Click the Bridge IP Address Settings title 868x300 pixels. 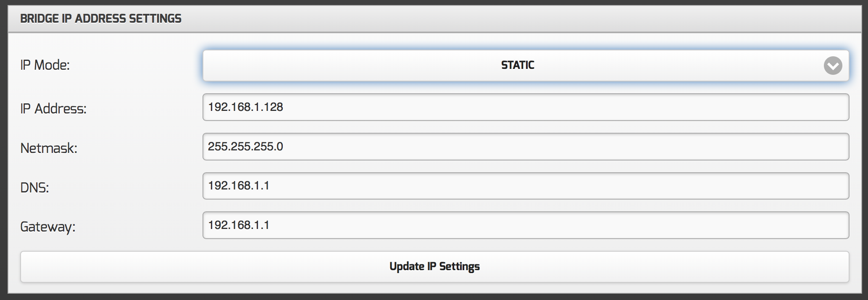click(x=101, y=18)
